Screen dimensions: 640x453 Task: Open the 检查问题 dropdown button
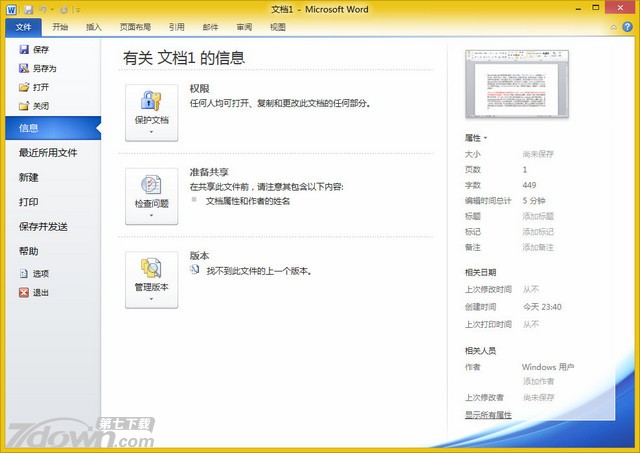pyautogui.click(x=151, y=196)
